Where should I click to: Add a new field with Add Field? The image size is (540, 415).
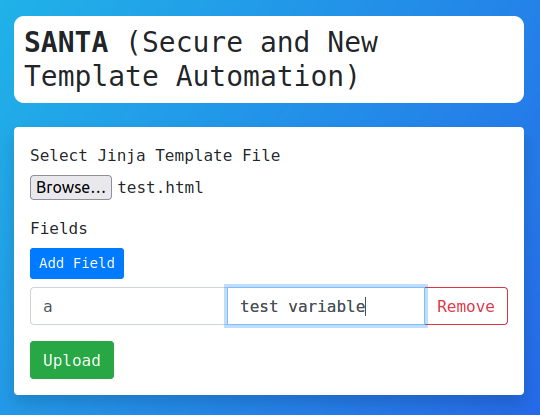click(x=77, y=263)
